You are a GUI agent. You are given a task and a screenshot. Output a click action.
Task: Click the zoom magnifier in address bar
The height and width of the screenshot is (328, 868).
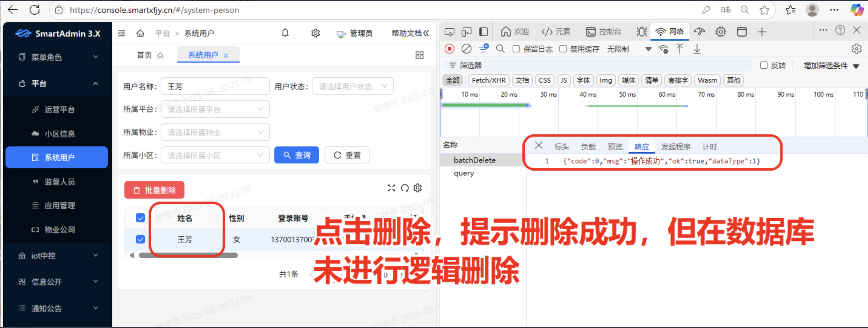pos(745,10)
